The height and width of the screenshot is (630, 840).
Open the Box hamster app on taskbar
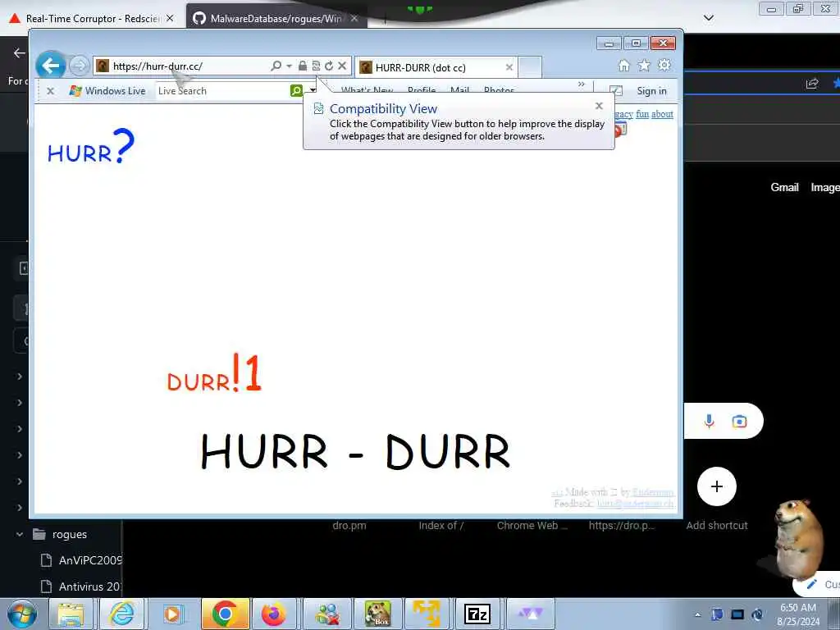377,614
